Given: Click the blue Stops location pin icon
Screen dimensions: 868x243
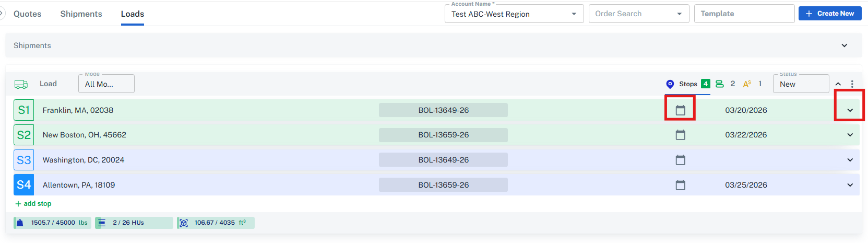Looking at the screenshot, I should point(670,84).
